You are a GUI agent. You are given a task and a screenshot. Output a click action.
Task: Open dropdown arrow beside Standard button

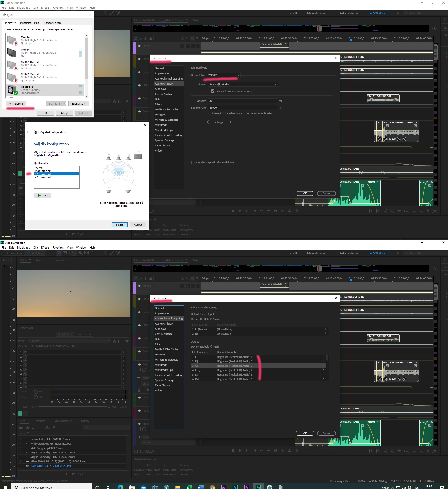[x=65, y=104]
